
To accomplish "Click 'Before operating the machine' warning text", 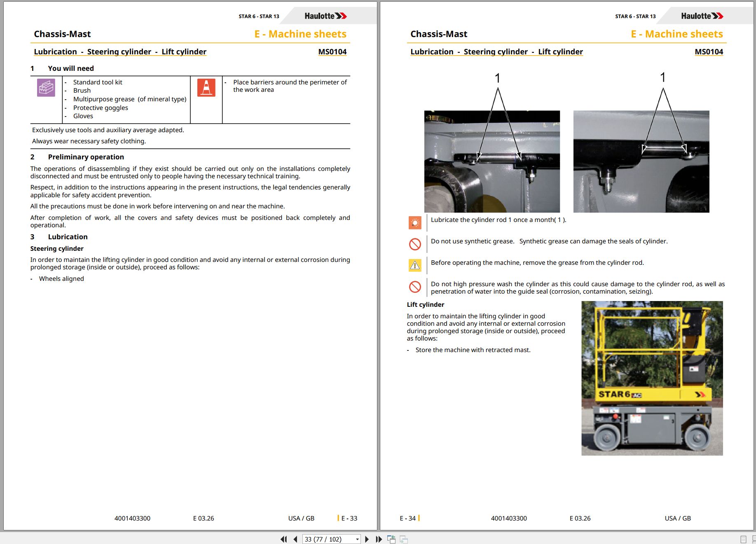I will click(537, 263).
